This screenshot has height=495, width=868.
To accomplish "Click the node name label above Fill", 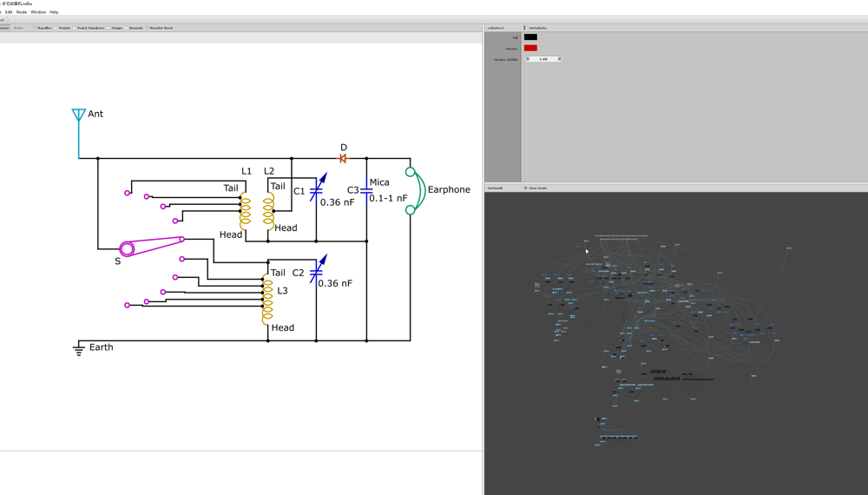I will [x=496, y=28].
